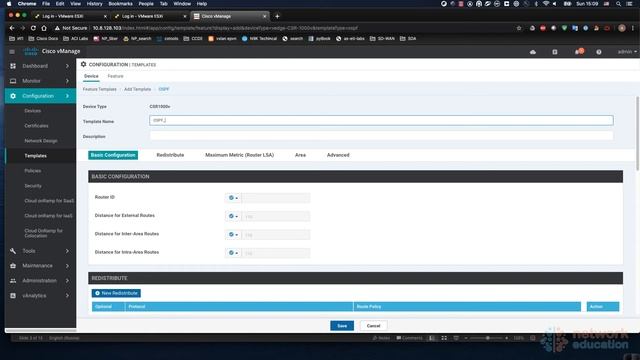Expand the Dashboard menu chevron
Screen dimensions: 640x360
pyautogui.click(x=67, y=66)
